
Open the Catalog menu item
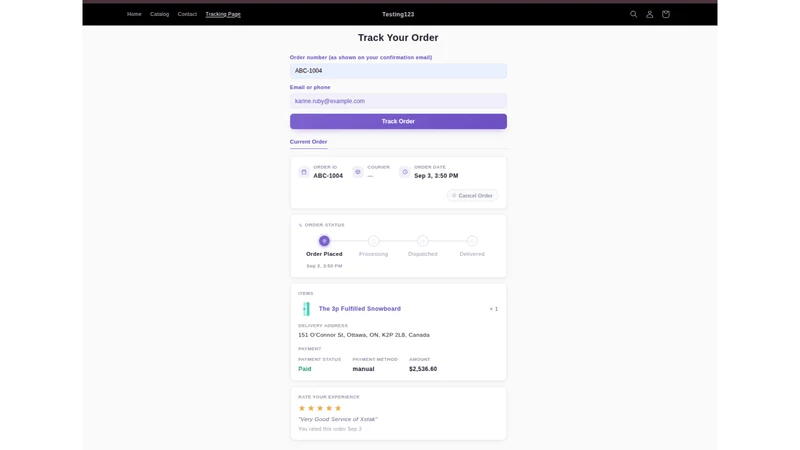coord(159,14)
